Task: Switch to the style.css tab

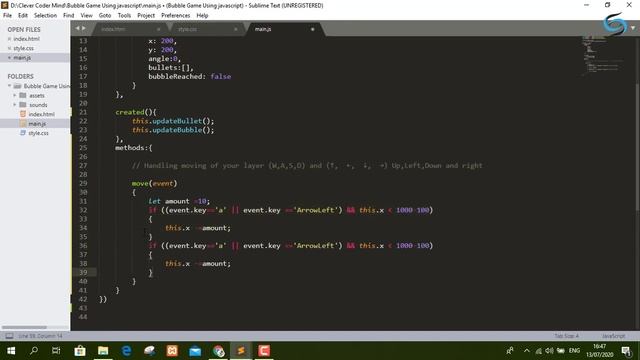Action: tap(206, 29)
